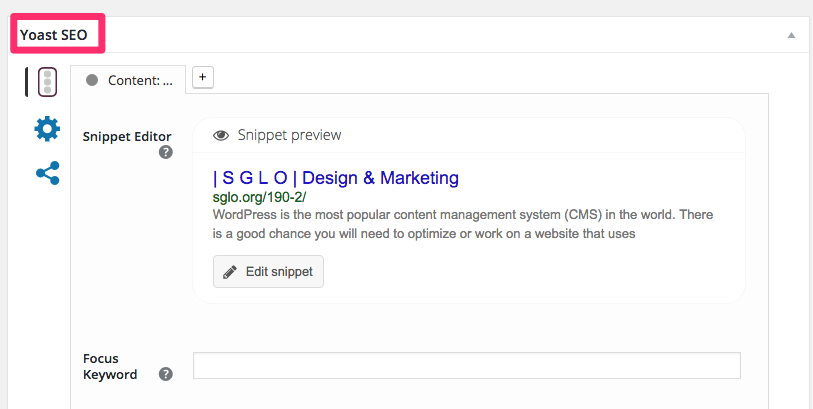
Task: Click the Focus Keyword label
Action: click(110, 366)
